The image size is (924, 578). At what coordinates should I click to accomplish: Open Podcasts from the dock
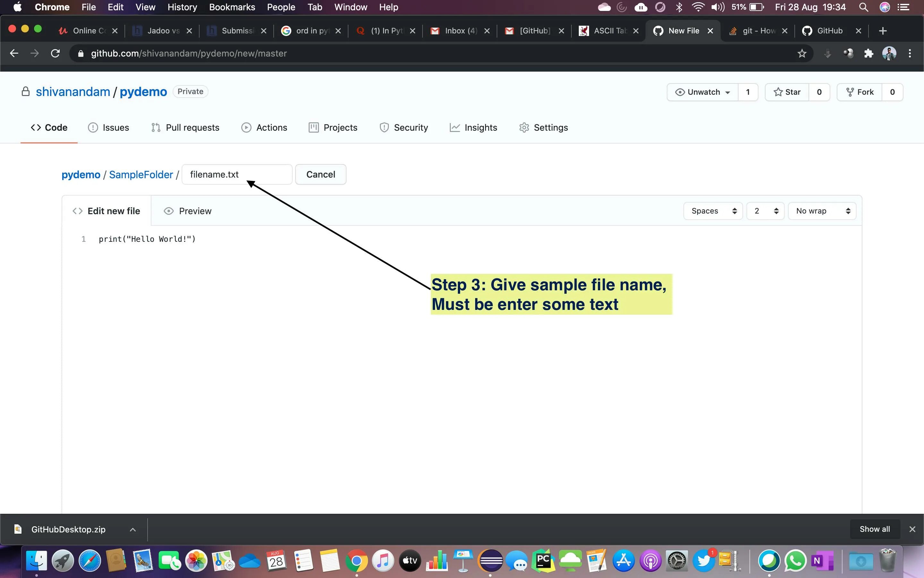[650, 561]
